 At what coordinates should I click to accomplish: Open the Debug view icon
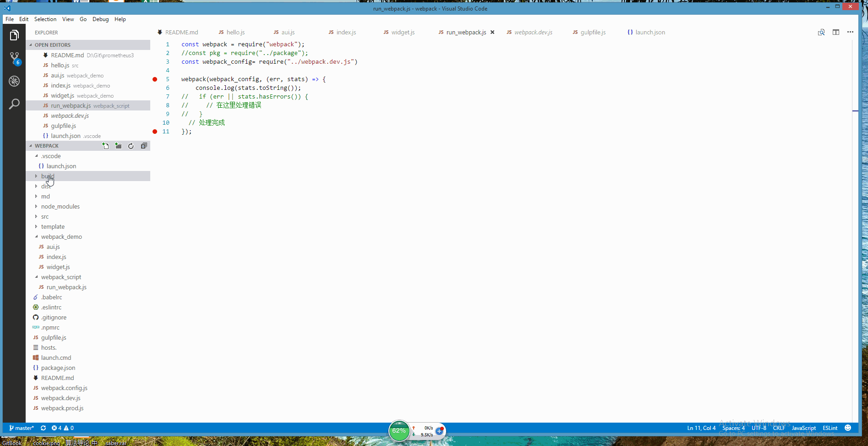[14, 81]
